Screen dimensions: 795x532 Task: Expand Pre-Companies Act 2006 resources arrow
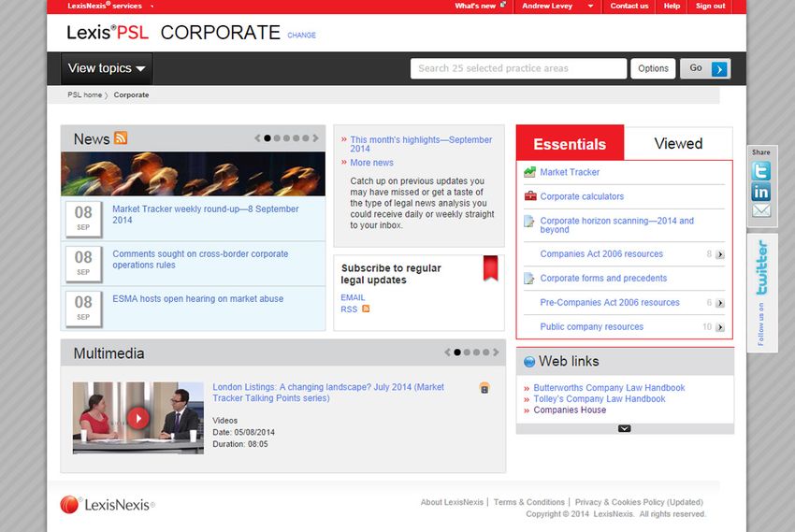(720, 303)
